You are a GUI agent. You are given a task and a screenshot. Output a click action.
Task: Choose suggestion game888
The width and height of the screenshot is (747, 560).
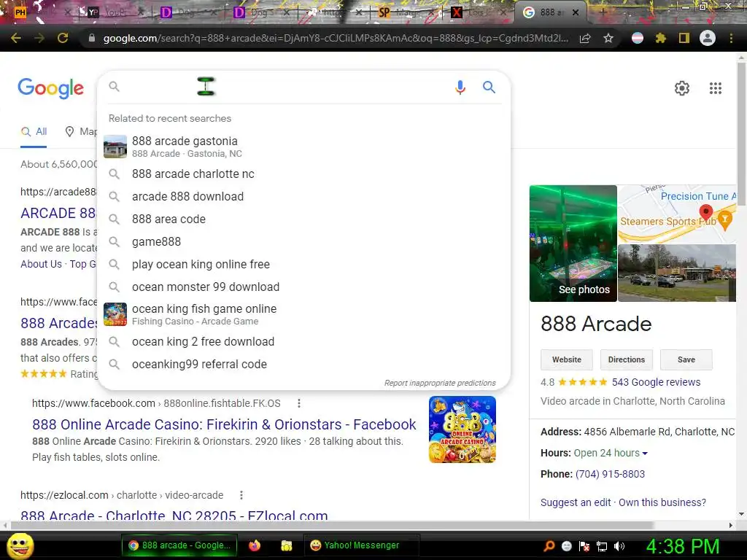(303, 241)
